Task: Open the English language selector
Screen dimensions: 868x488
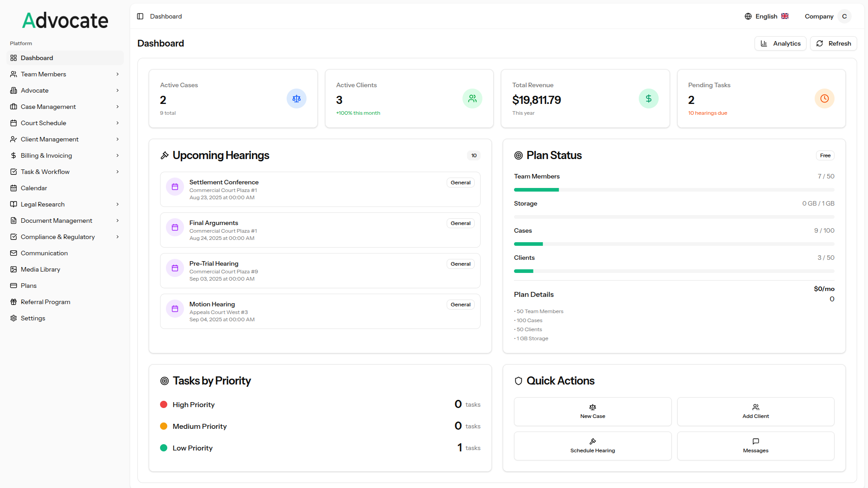Action: [767, 16]
